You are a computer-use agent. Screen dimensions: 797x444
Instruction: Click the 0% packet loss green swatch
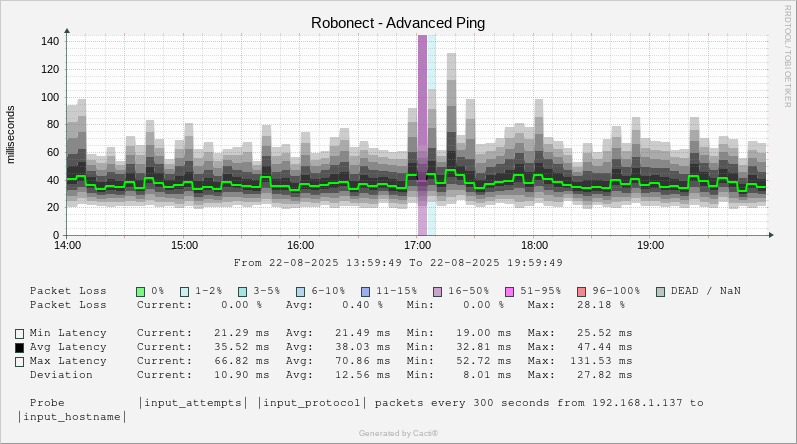pyautogui.click(x=141, y=292)
